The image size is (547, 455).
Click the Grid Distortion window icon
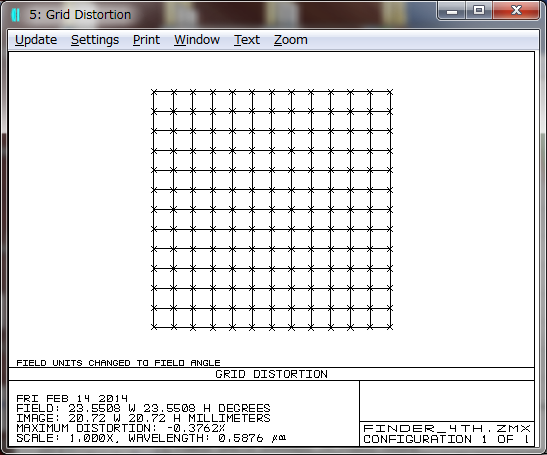coord(15,15)
